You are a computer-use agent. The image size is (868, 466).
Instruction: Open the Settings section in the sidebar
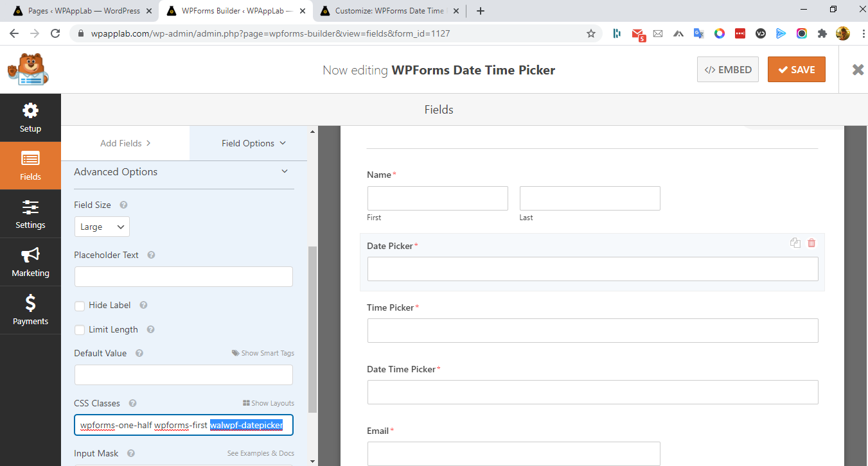tap(30, 214)
